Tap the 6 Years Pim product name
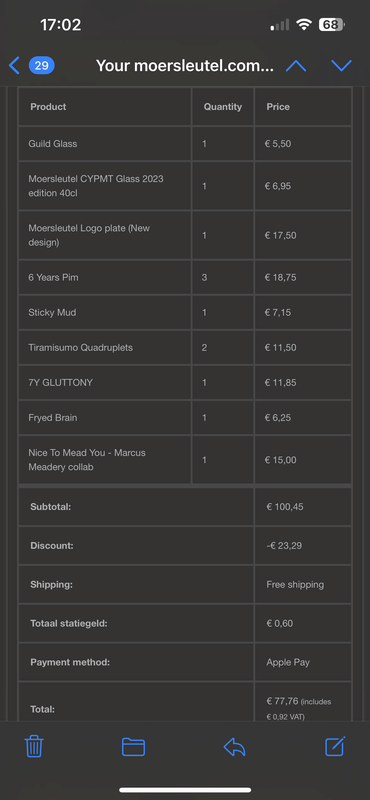This screenshot has width=370, height=800. (x=54, y=278)
